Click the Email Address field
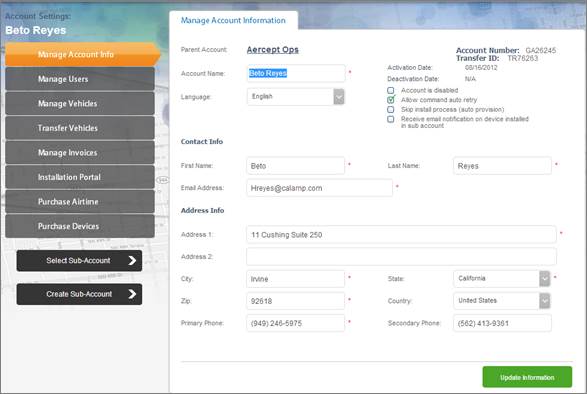The width and height of the screenshot is (587, 394). [319, 188]
